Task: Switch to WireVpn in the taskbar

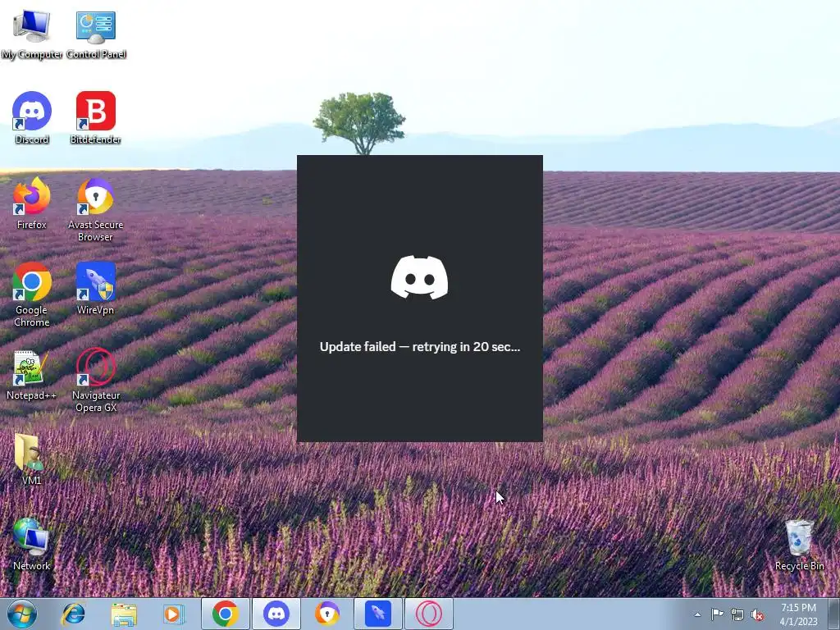Action: click(378, 614)
